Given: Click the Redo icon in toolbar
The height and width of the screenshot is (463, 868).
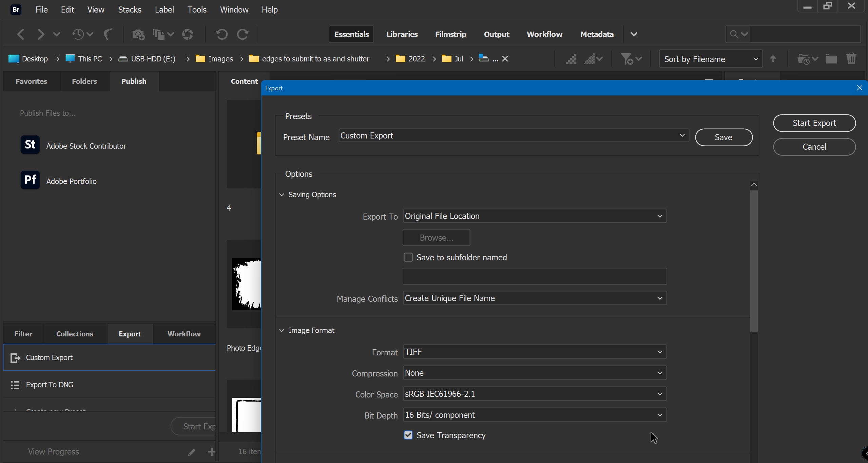Looking at the screenshot, I should [242, 34].
